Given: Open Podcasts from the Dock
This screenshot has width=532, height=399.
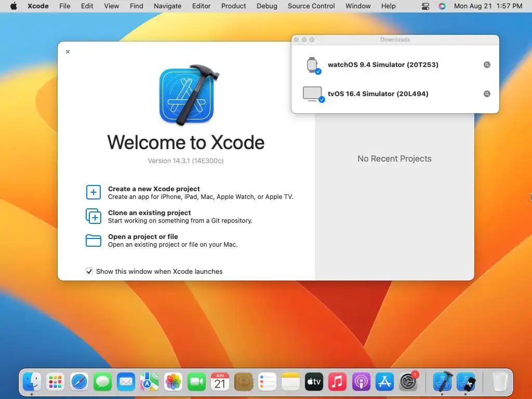Looking at the screenshot, I should (x=361, y=382).
